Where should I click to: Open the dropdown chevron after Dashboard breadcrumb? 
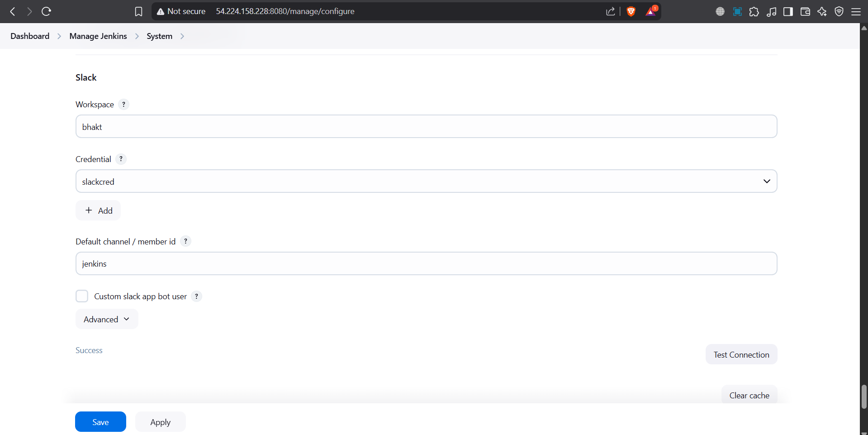(x=59, y=36)
